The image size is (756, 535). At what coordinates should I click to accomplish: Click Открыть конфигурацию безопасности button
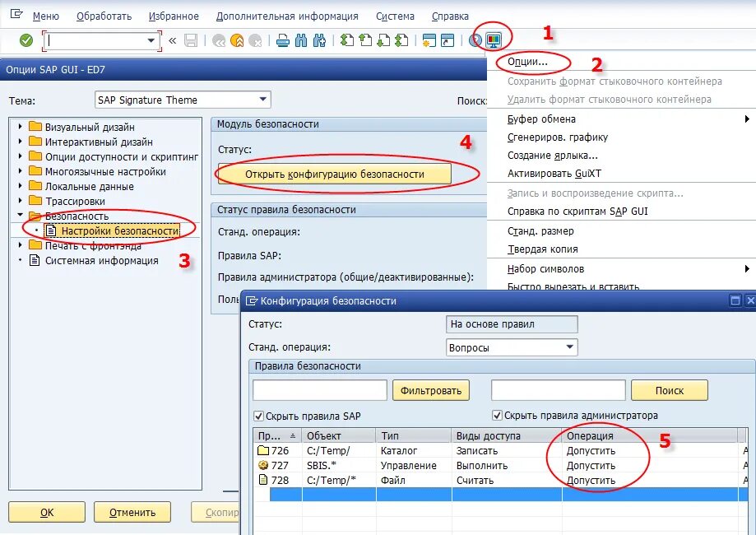point(335,174)
